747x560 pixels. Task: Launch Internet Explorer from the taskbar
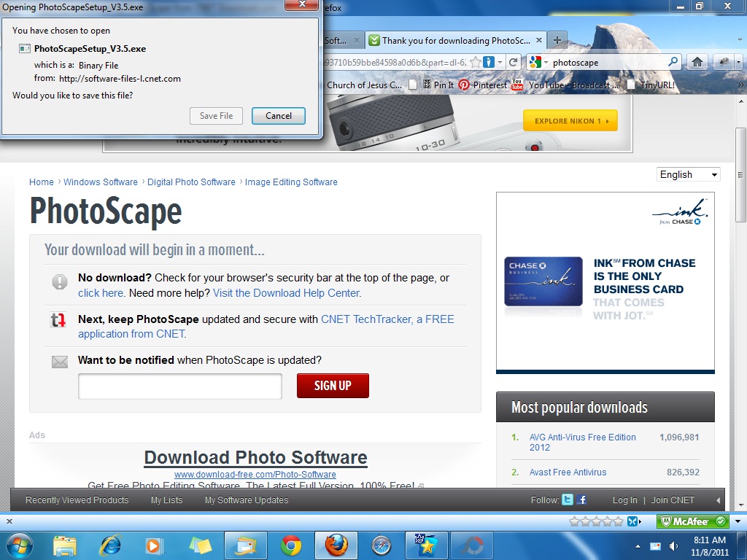(109, 545)
